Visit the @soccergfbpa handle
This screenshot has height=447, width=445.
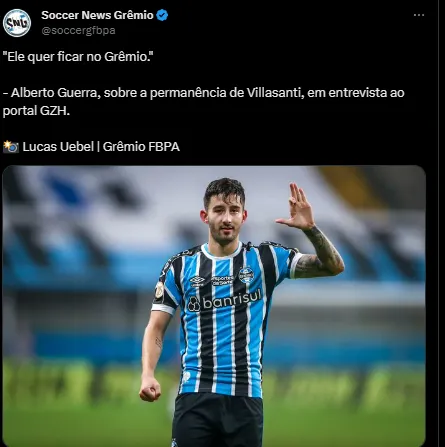(x=78, y=31)
